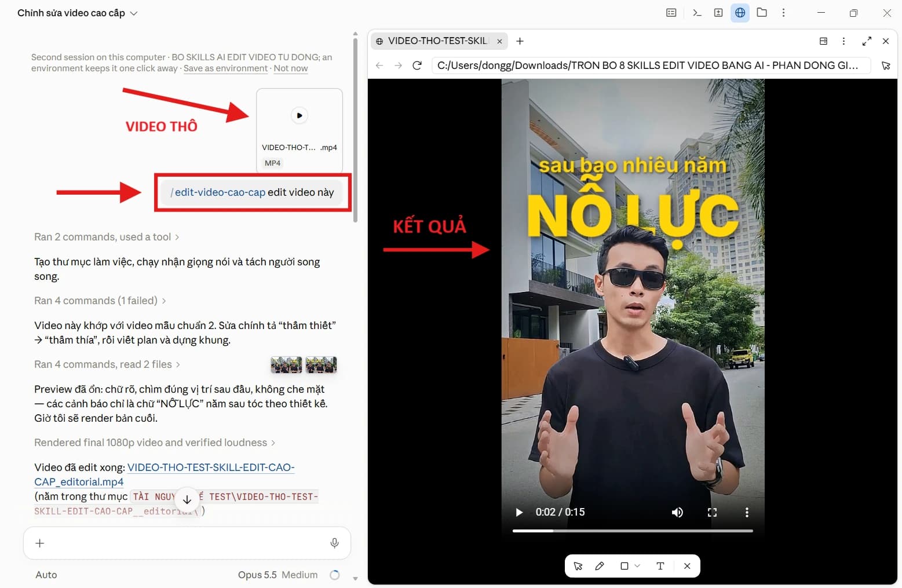
Task: Click the file path address bar
Action: (x=651, y=65)
